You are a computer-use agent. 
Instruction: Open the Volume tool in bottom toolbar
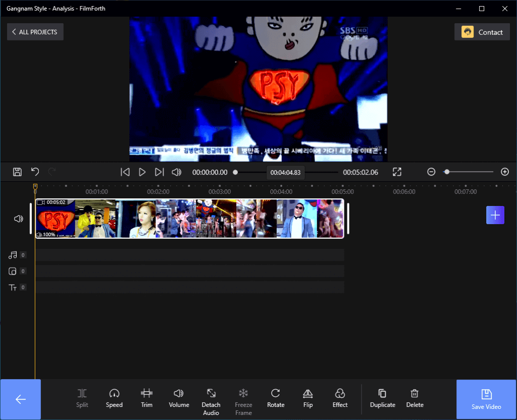coord(179,398)
